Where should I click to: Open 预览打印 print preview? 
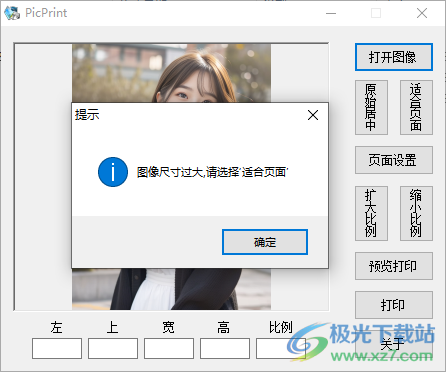(x=394, y=266)
